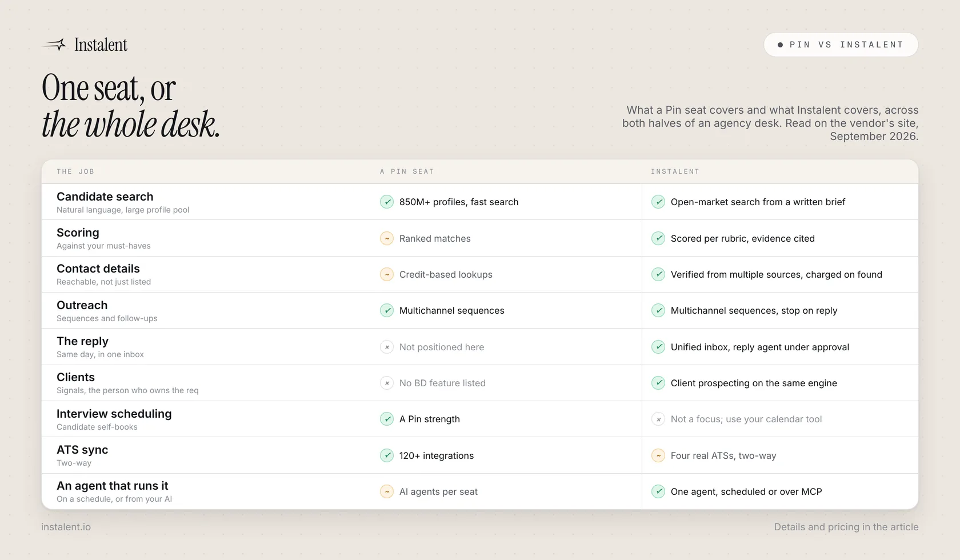Click 'Unified inbox, reply agent under approval' text

760,347
